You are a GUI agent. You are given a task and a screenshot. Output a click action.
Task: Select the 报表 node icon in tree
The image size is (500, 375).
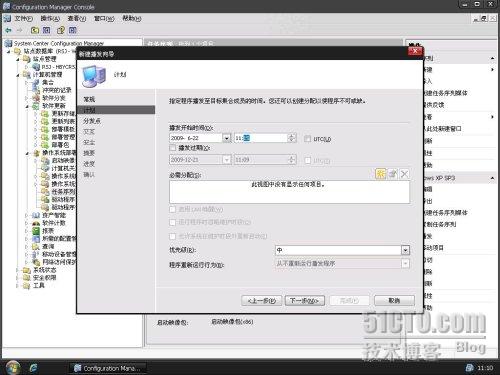click(36, 231)
